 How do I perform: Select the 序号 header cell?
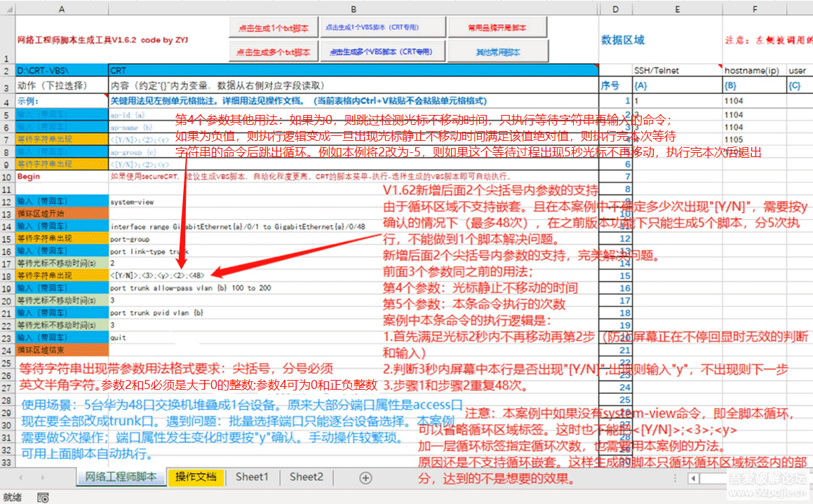(x=615, y=86)
